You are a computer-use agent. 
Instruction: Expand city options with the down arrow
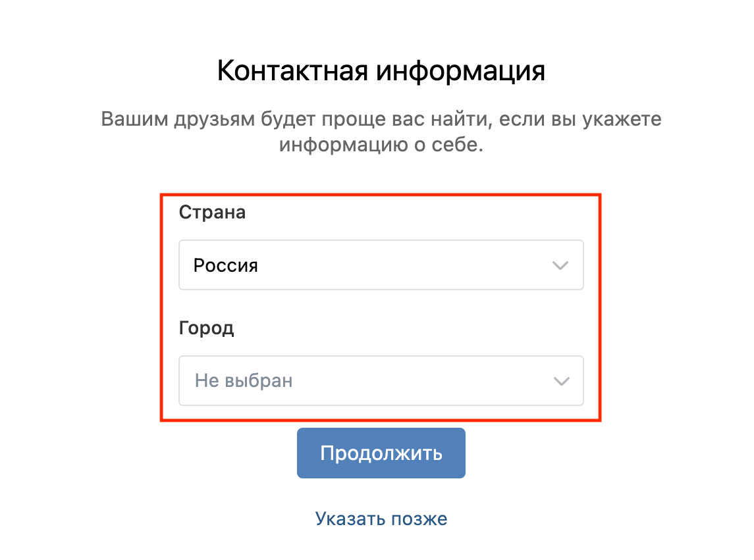(560, 381)
